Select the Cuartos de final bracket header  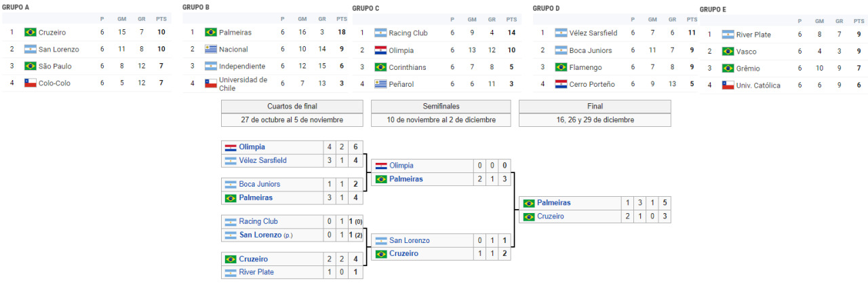[292, 107]
